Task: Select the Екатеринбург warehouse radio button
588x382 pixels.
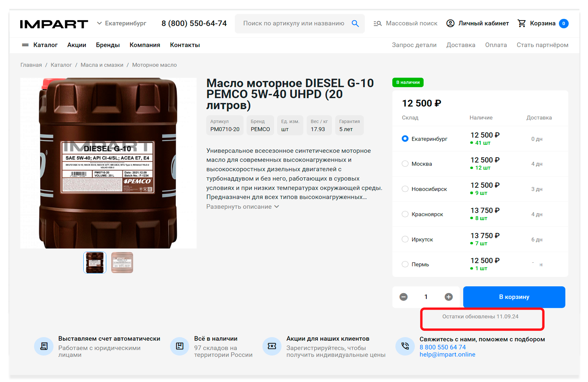Action: [405, 139]
